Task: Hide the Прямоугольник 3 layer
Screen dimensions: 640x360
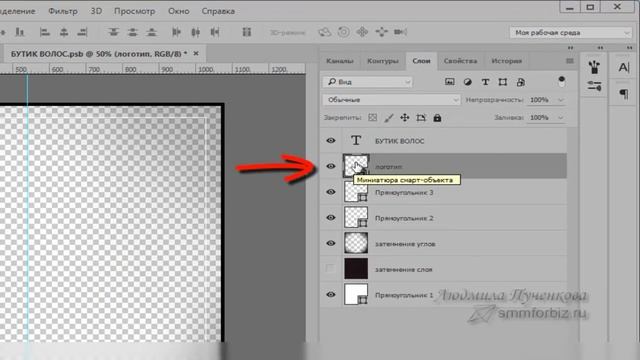Action: [331, 192]
